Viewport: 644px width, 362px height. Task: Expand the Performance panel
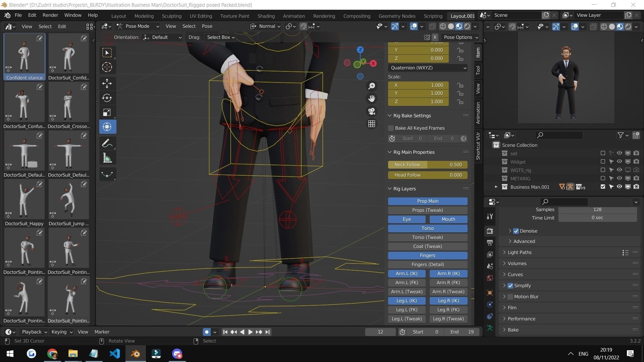[x=521, y=319]
